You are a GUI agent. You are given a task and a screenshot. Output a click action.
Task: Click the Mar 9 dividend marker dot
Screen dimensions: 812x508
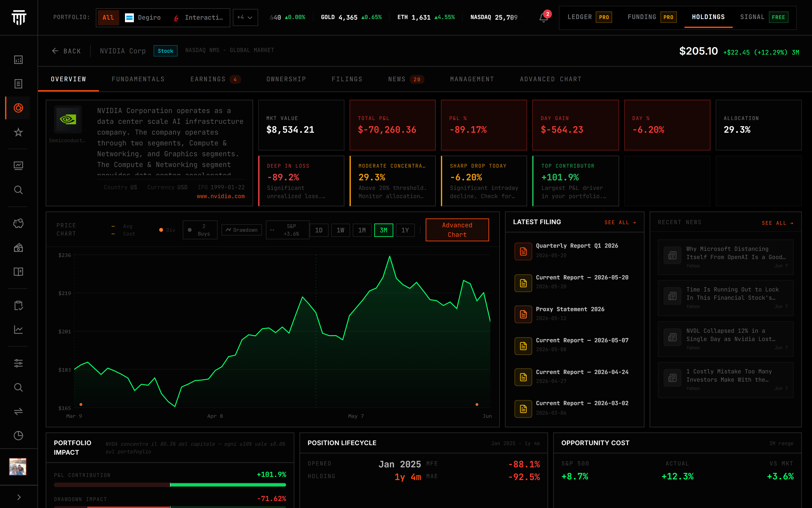click(x=81, y=404)
